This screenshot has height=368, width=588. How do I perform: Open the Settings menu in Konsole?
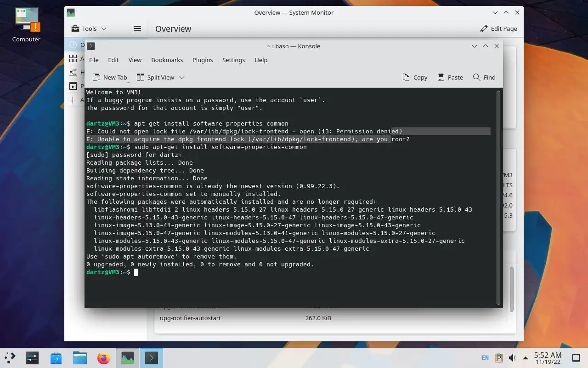pos(233,60)
